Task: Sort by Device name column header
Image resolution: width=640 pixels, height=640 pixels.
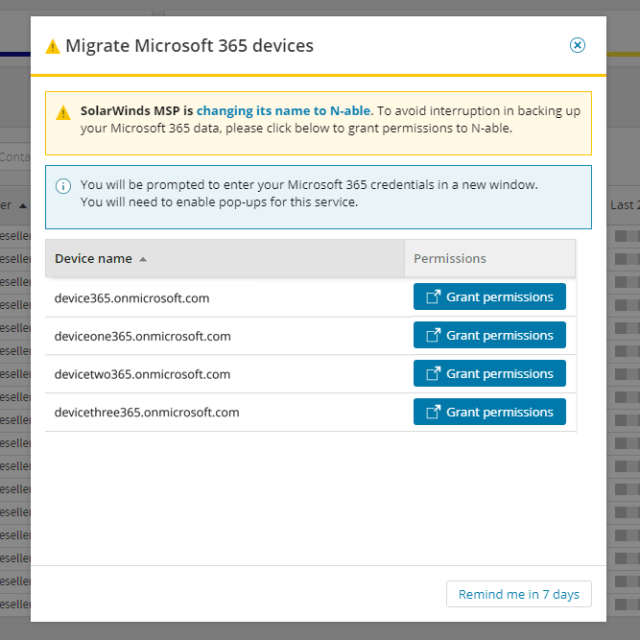Action: click(x=224, y=258)
